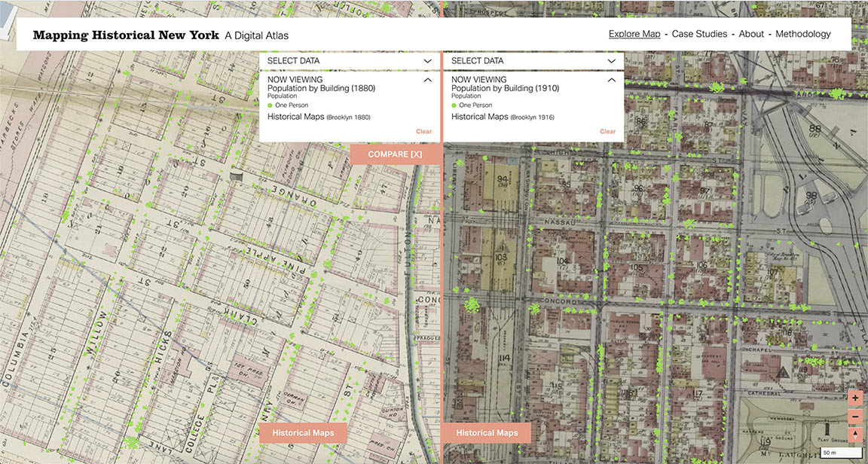Screen dimensions: 868x464
Task: Click block number "107" on the 1916 map
Action: coord(773,272)
